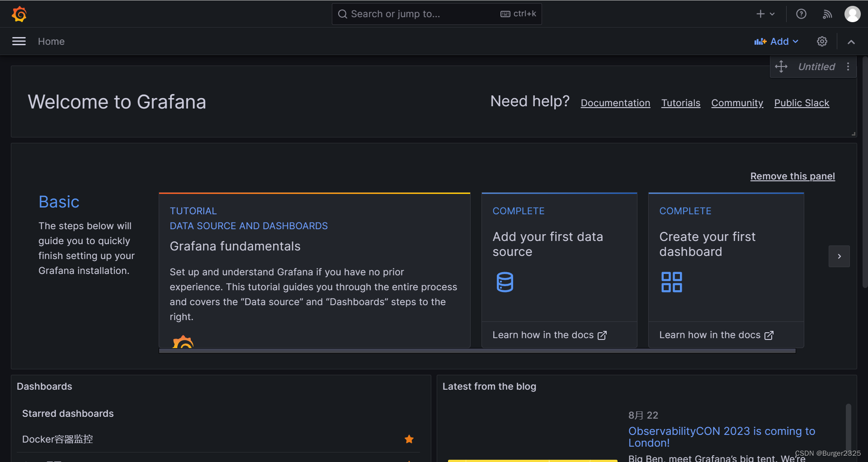Open Create your first dashboard card
This screenshot has width=868, height=462.
(726, 258)
